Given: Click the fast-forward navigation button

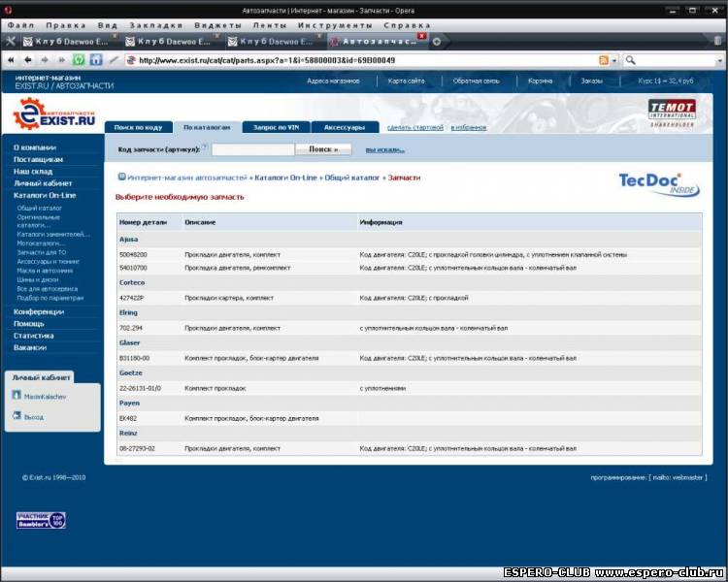Looking at the screenshot, I should tap(62, 60).
